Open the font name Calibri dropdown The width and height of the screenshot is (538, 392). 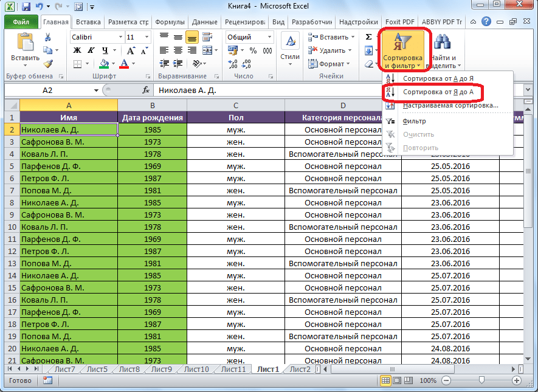click(x=120, y=37)
